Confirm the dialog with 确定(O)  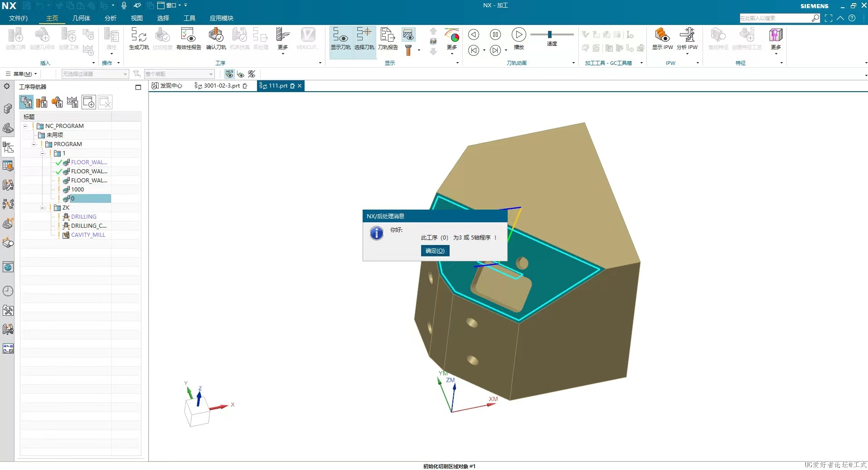[x=435, y=251]
